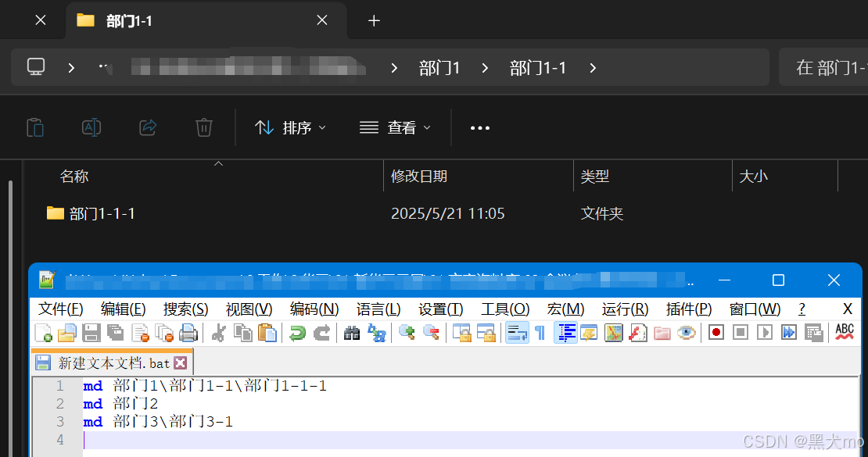This screenshot has width=868, height=457.
Task: Click New file icon in Notepad++ toolbar
Action: [43, 333]
